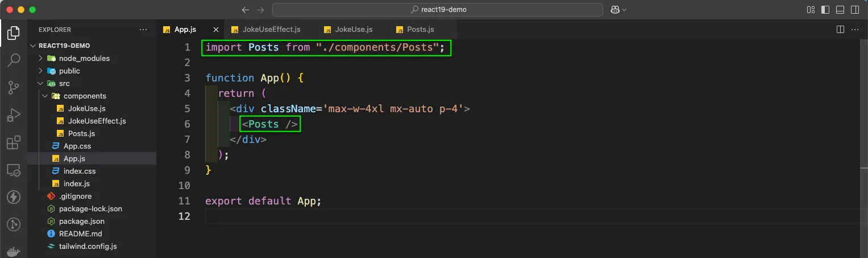This screenshot has height=258, width=868.
Task: Click line number 1 in the gutter
Action: click(187, 47)
